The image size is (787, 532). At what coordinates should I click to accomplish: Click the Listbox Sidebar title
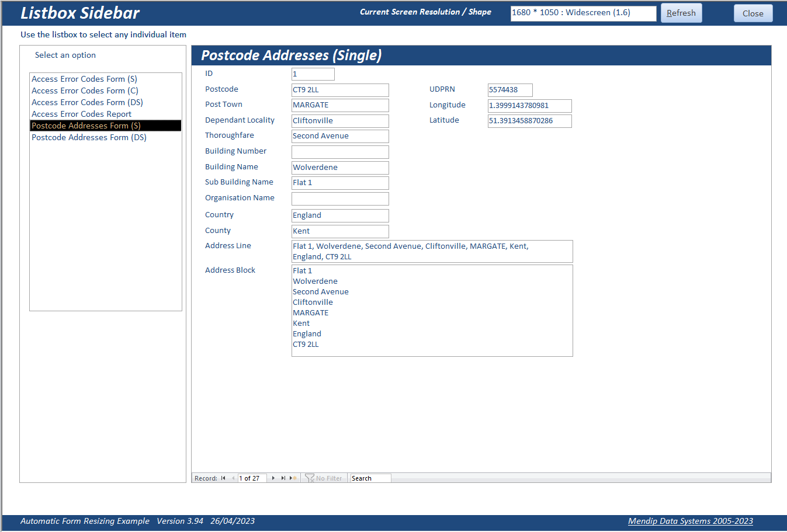click(x=80, y=13)
